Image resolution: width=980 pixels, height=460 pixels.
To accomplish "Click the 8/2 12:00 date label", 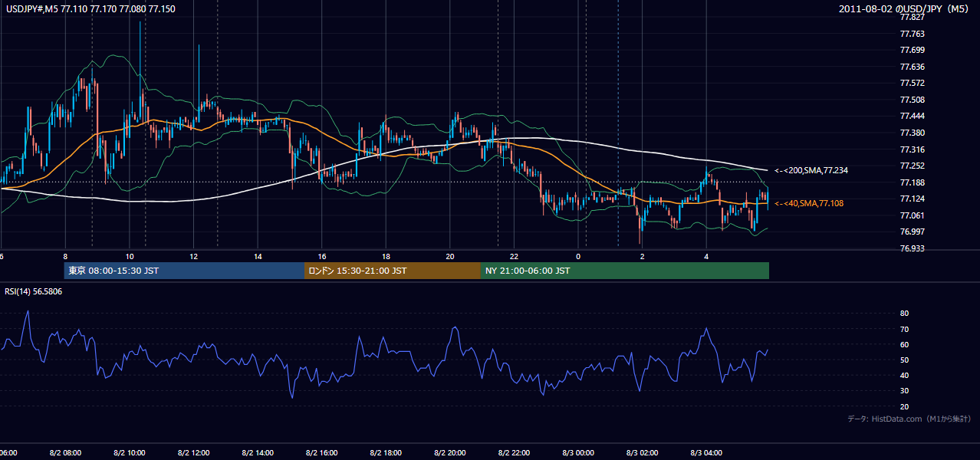I will click(x=194, y=452).
